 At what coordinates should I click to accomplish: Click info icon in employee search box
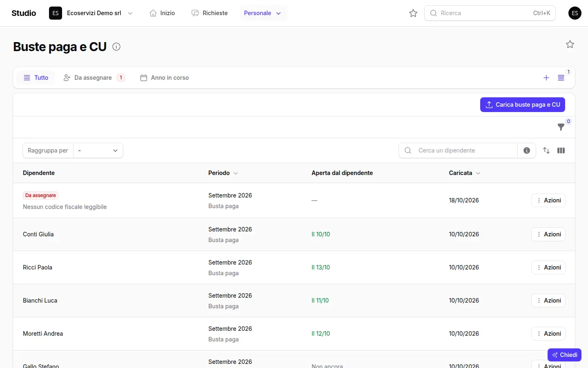click(527, 150)
